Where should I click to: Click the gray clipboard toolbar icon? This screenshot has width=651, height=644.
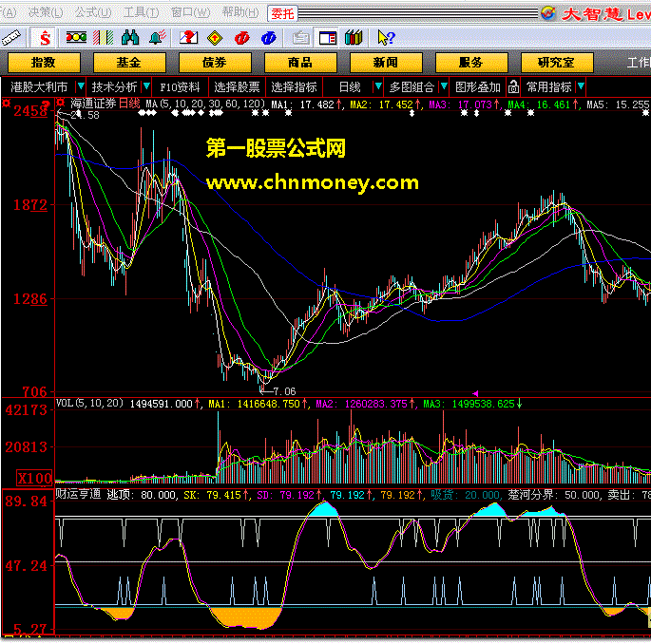tap(300, 38)
